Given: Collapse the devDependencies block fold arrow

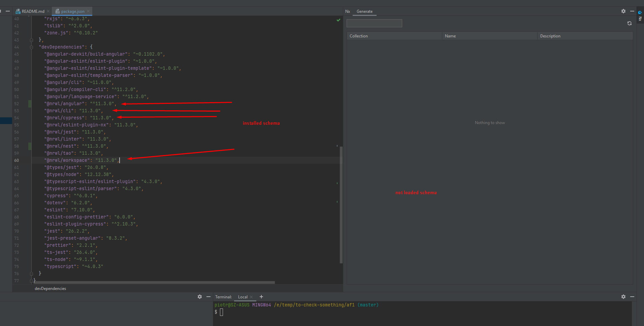Looking at the screenshot, I should [31, 47].
